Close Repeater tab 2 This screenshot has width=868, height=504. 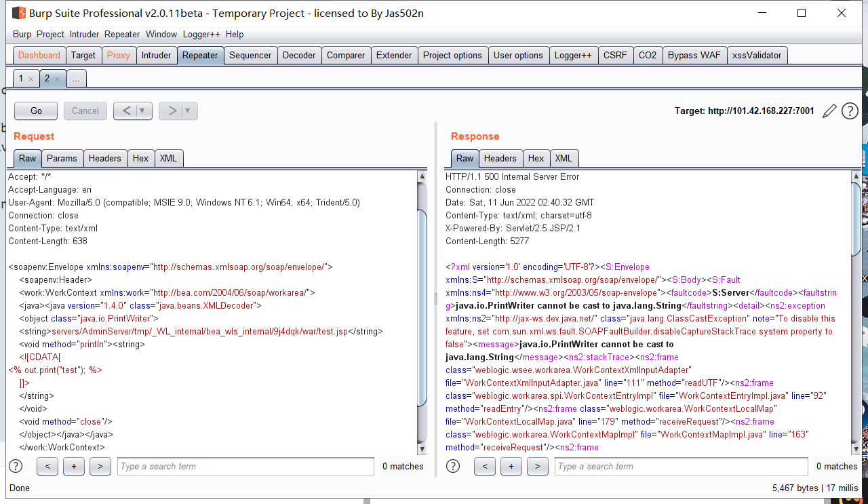tap(57, 79)
